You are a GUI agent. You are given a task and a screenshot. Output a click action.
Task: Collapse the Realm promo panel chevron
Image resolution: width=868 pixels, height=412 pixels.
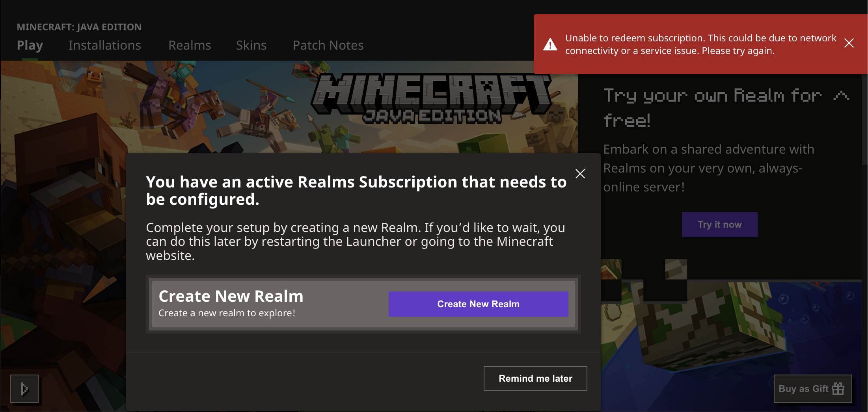click(841, 95)
